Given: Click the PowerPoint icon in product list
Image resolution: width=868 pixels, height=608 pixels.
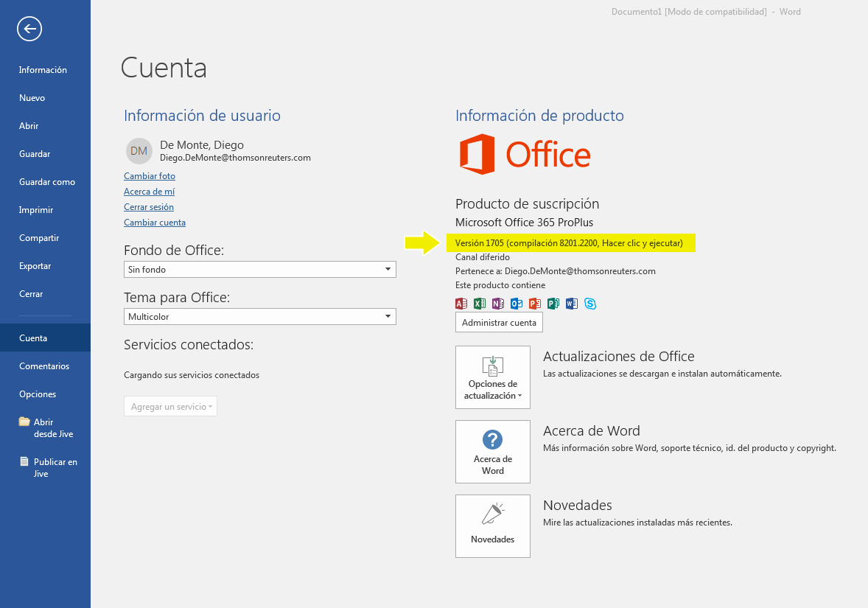Looking at the screenshot, I should click(x=535, y=303).
